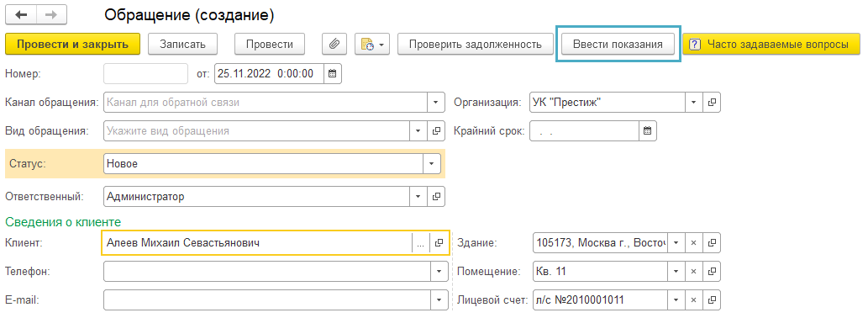Expand the Здание dropdown arrow

676,242
